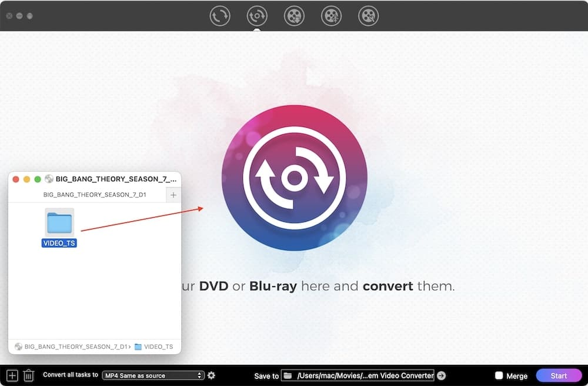
Task: Open the DVD Ripper tool
Action: coord(257,16)
